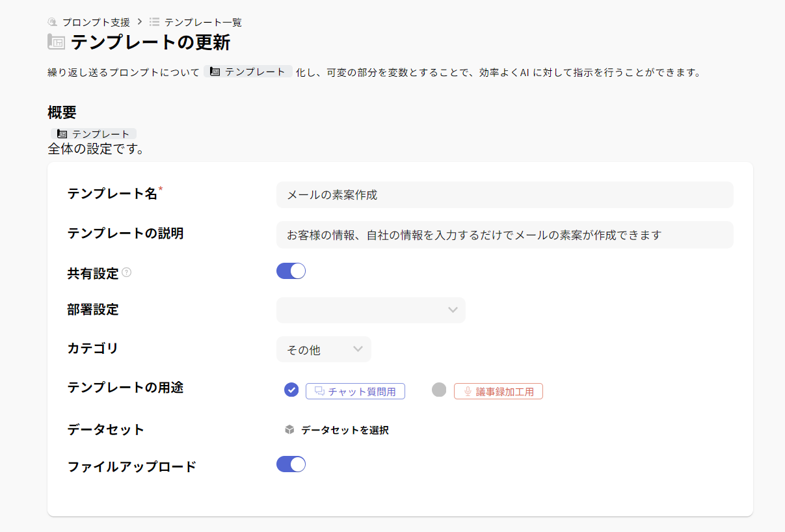This screenshot has height=532, width=785.
Task: Click the テンプレート badge icon under 概要
Action: point(62,134)
